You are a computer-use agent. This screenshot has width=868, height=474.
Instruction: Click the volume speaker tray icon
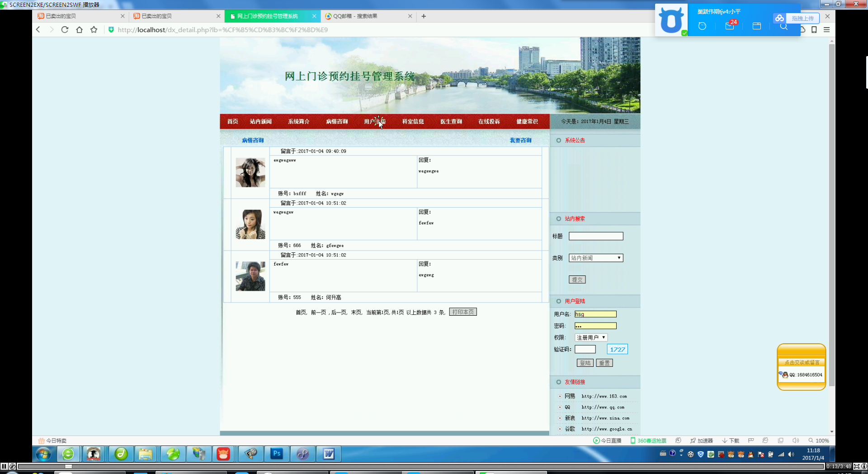click(x=791, y=454)
